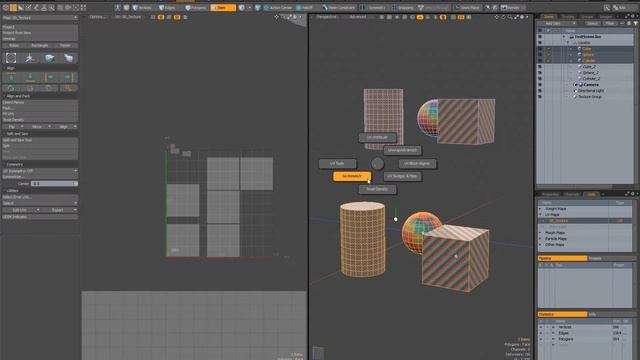
Task: Click the first rotate UV icon
Action: (x=11, y=88)
